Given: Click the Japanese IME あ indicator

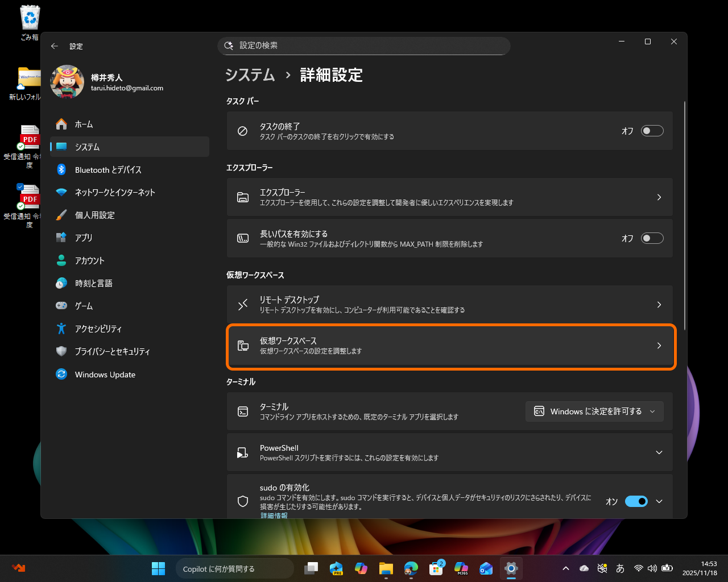Looking at the screenshot, I should [x=620, y=568].
